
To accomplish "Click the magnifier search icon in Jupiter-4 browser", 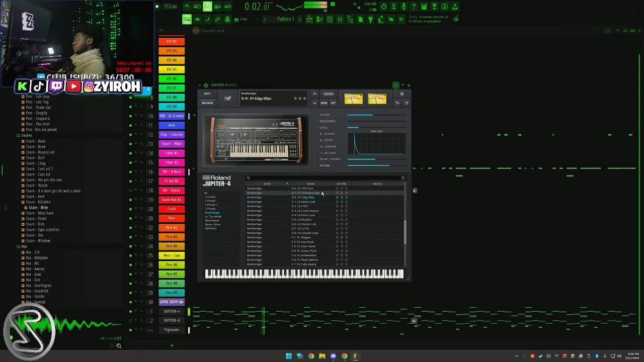I will point(248,178).
